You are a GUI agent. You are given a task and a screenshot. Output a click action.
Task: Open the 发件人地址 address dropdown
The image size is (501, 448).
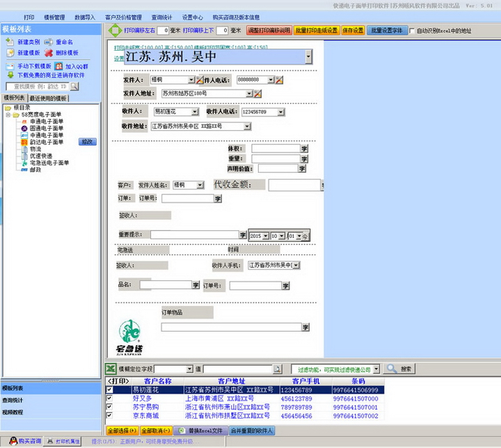click(249, 94)
